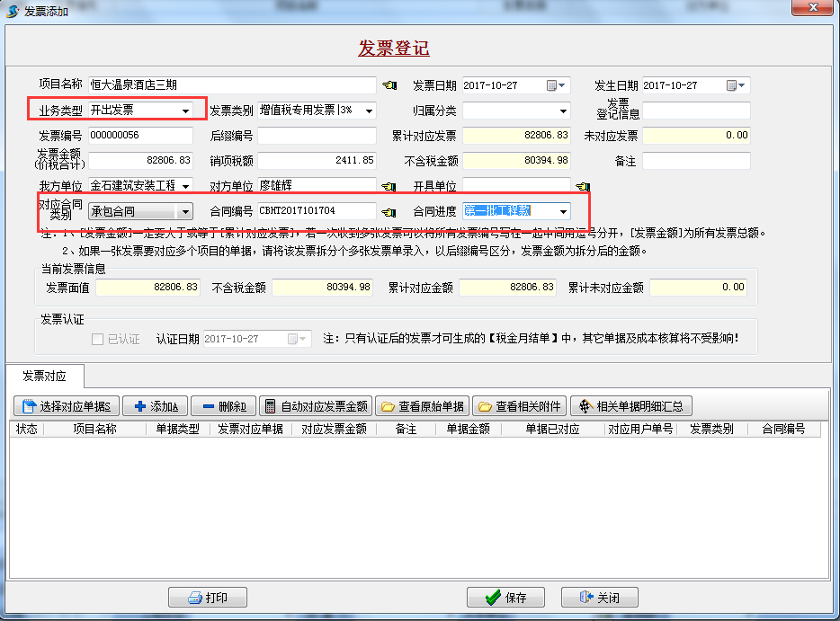Click the 查看原始单据 folder button
The width and height of the screenshot is (840, 621).
422,406
